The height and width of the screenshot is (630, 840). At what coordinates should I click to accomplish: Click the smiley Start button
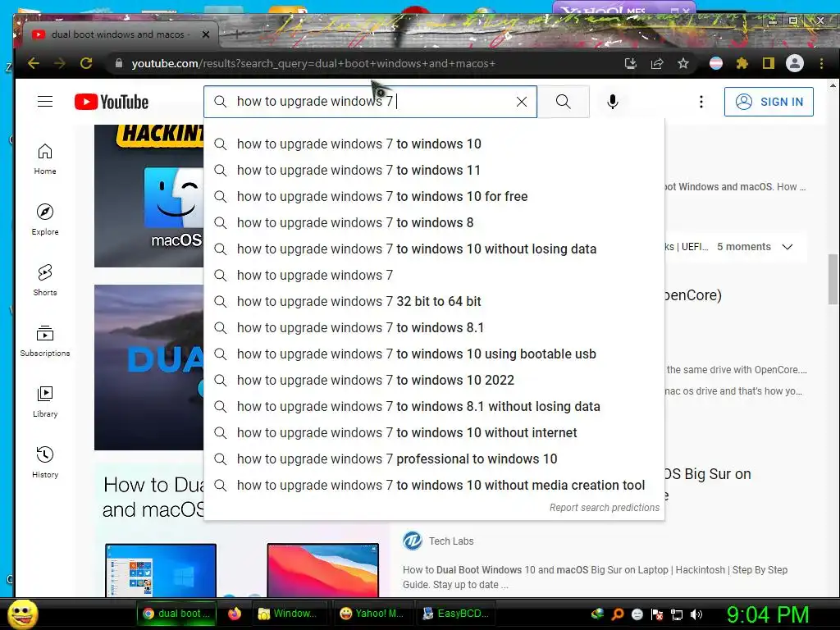pyautogui.click(x=22, y=614)
